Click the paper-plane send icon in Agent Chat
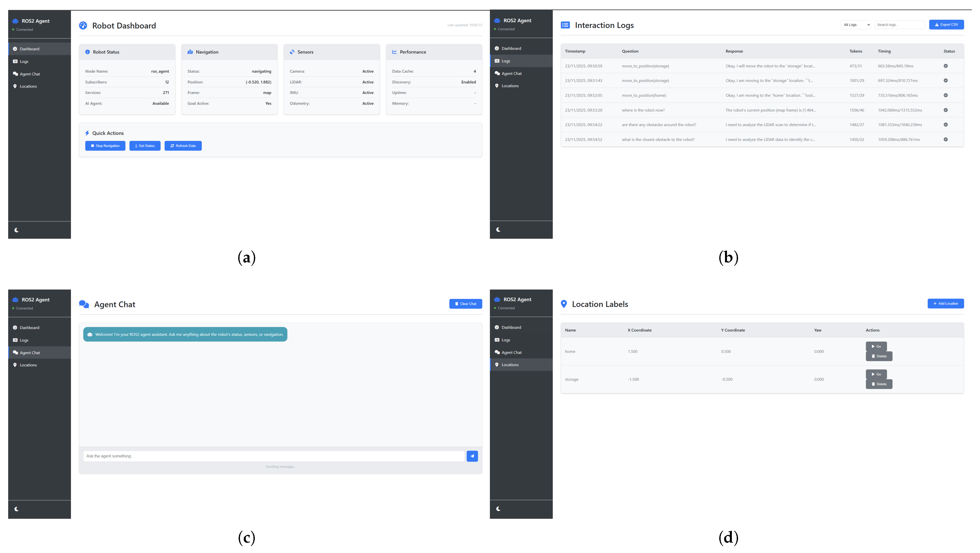 click(472, 456)
